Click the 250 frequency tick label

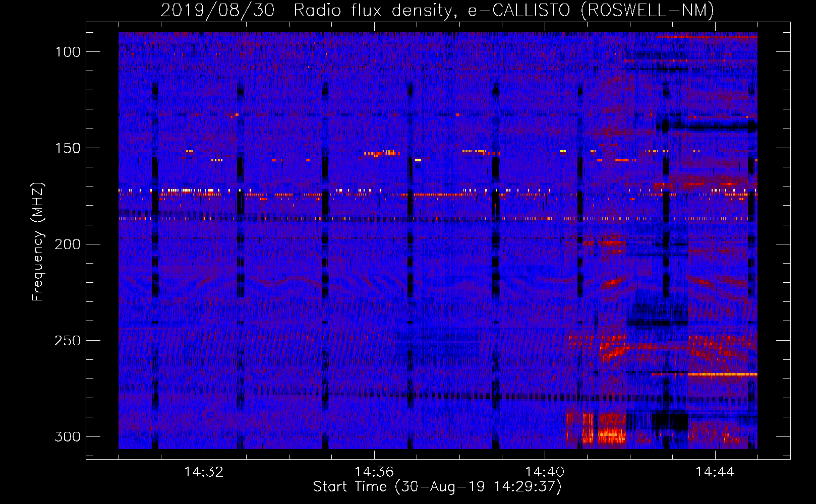tap(68, 341)
